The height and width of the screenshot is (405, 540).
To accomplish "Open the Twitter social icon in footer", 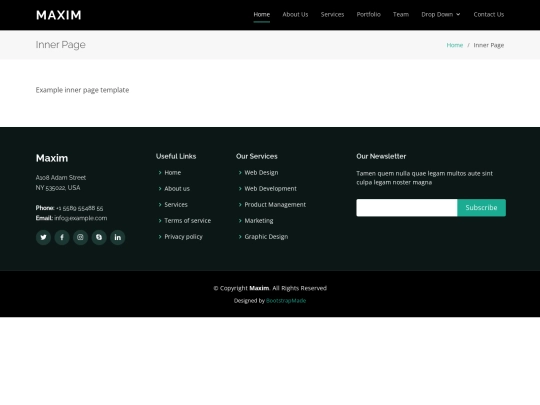I will coord(43,237).
